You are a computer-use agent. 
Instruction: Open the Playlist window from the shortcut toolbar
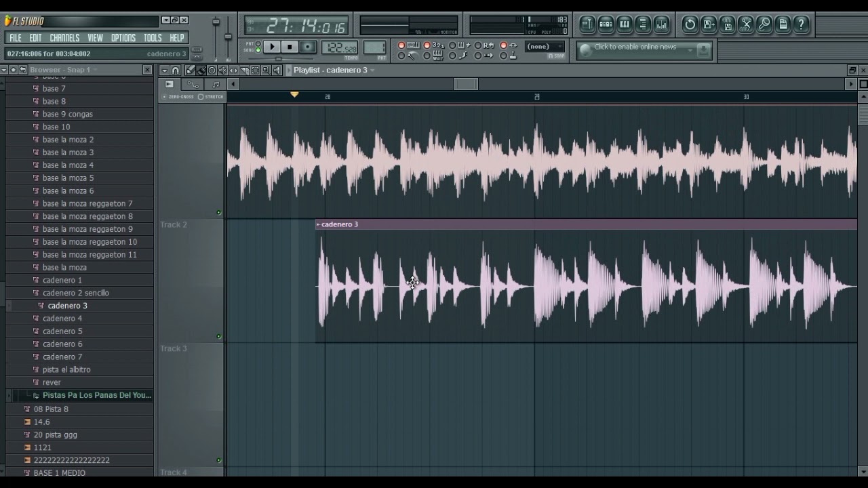coord(587,24)
